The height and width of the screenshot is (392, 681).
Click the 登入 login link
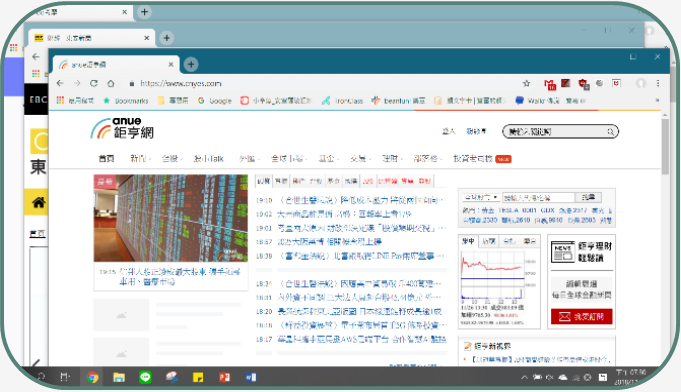pyautogui.click(x=449, y=131)
